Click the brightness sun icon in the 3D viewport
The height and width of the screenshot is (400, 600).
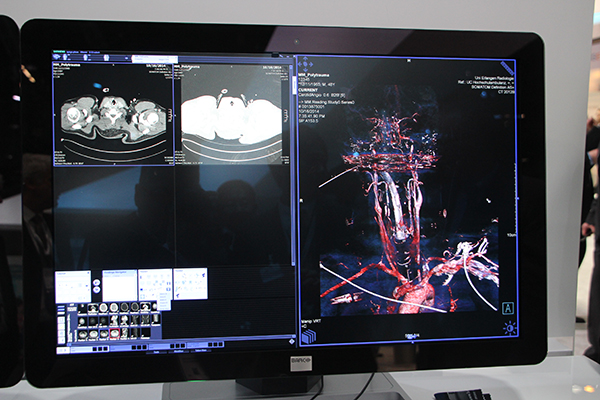pyautogui.click(x=509, y=328)
